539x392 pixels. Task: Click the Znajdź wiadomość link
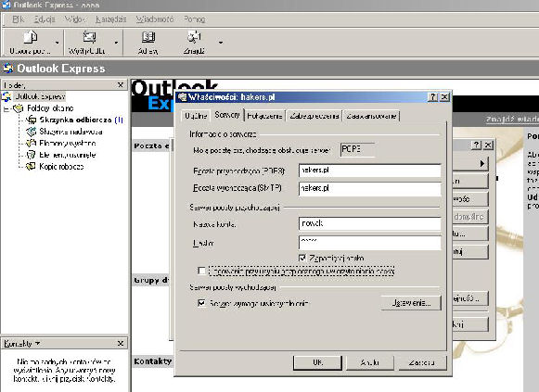pyautogui.click(x=512, y=120)
